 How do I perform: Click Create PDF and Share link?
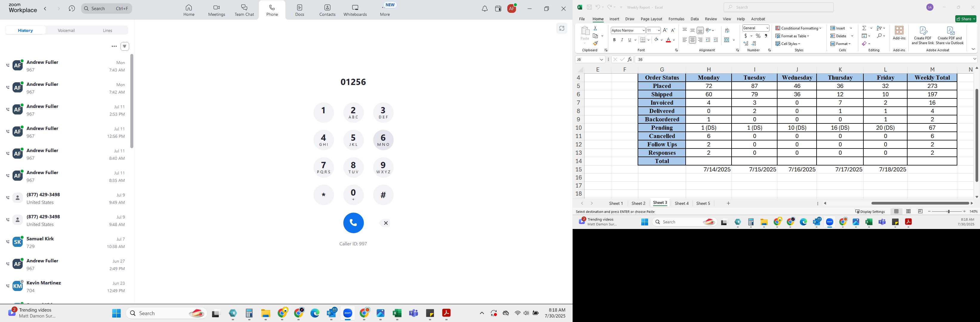[922, 35]
